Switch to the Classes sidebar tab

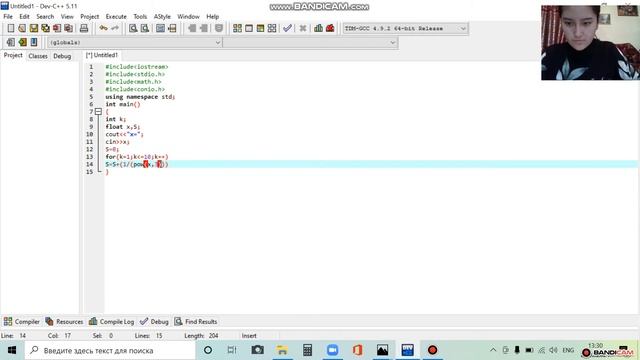coord(38,56)
